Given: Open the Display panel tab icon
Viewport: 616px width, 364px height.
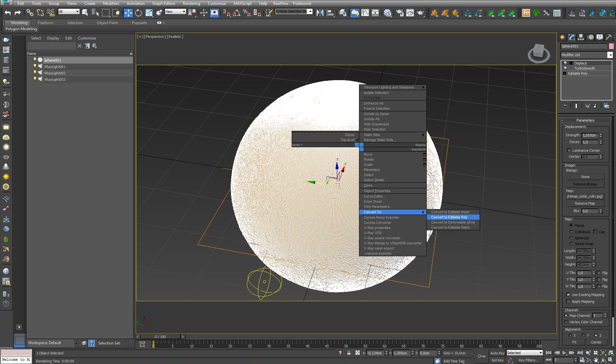Looking at the screenshot, I should (x=599, y=37).
